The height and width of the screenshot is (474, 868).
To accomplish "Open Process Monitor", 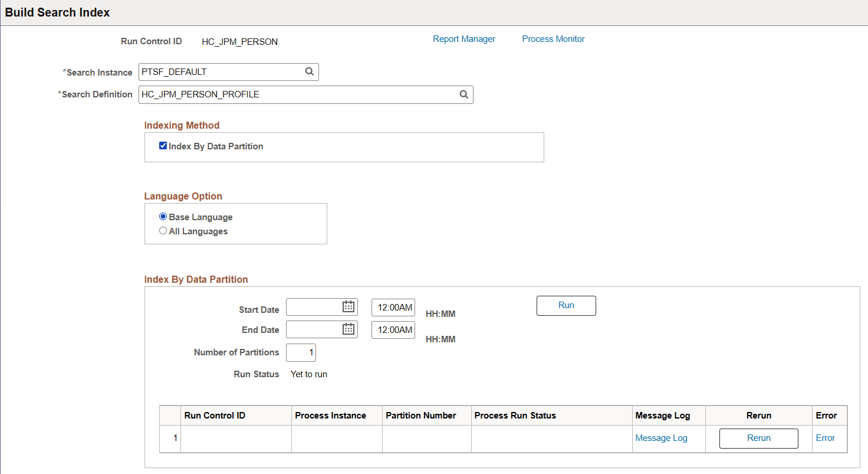I will point(553,38).
